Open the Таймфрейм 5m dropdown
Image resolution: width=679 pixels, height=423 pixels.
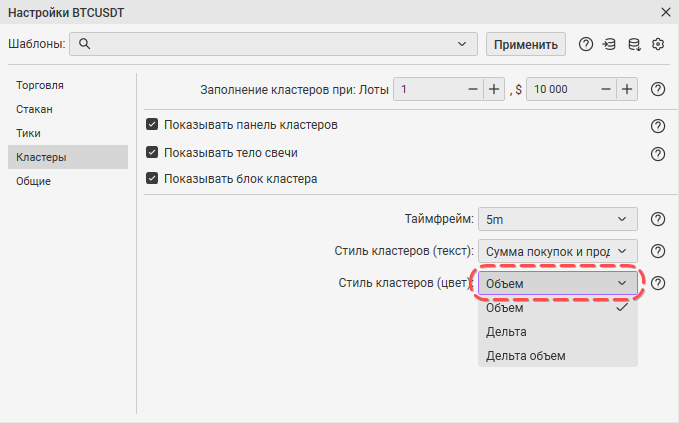557,219
